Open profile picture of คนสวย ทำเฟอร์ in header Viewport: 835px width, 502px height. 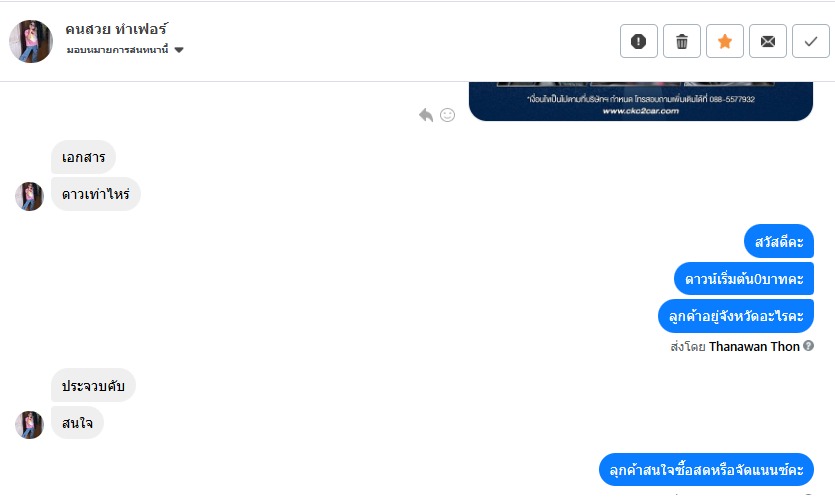pyautogui.click(x=31, y=42)
